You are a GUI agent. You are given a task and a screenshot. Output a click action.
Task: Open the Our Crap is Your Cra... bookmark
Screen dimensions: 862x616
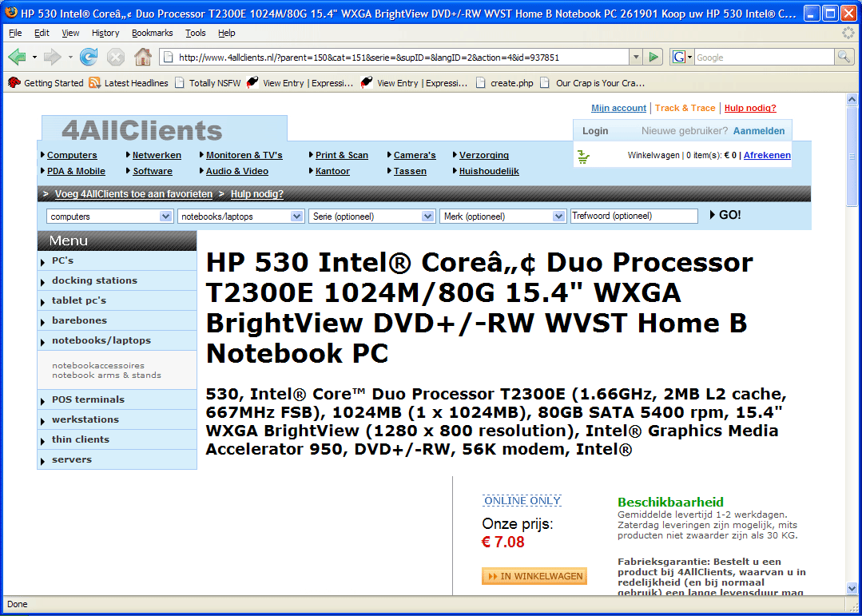coord(594,83)
